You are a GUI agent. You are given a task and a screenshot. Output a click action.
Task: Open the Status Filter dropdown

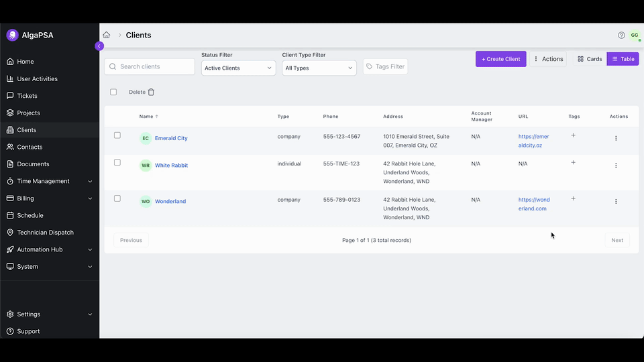(x=238, y=68)
